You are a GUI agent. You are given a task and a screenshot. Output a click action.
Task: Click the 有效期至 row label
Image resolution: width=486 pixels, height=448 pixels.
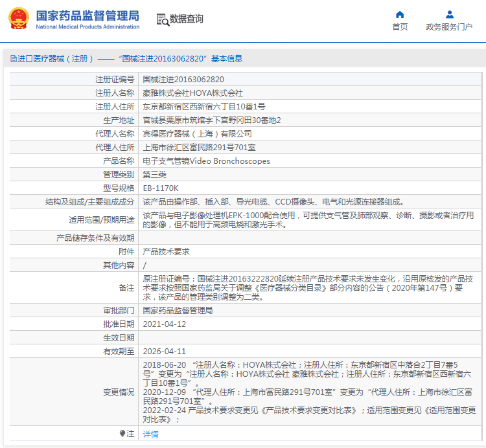coord(119,352)
